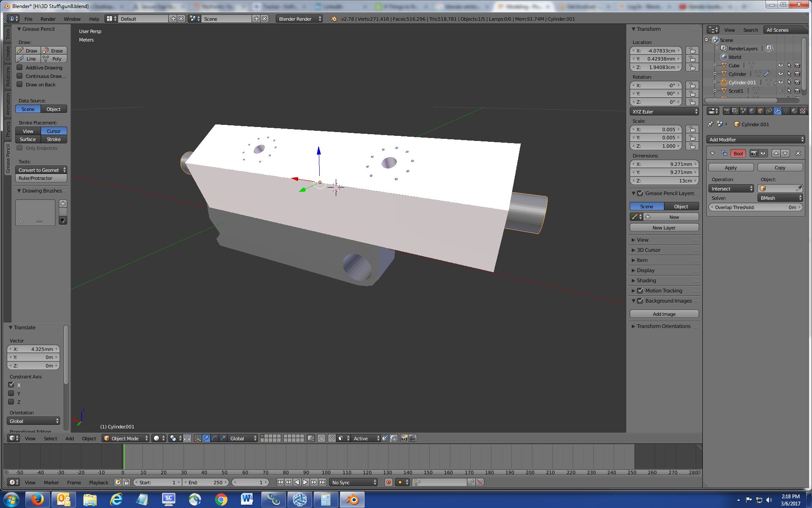Launch Firefox from the Windows taskbar

tap(38, 500)
